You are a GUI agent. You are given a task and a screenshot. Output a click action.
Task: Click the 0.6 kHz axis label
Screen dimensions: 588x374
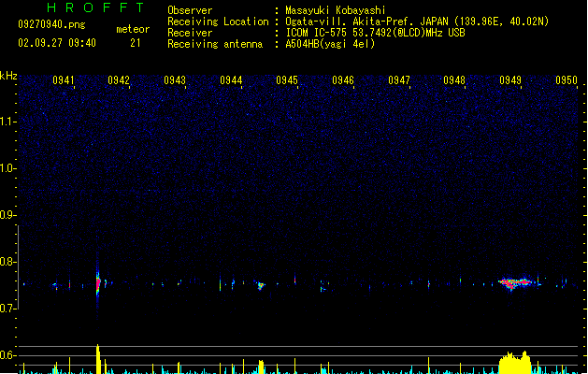tap(7, 355)
